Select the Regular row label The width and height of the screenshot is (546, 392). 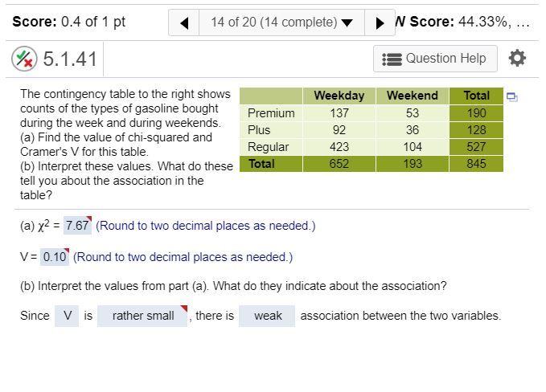tap(268, 147)
